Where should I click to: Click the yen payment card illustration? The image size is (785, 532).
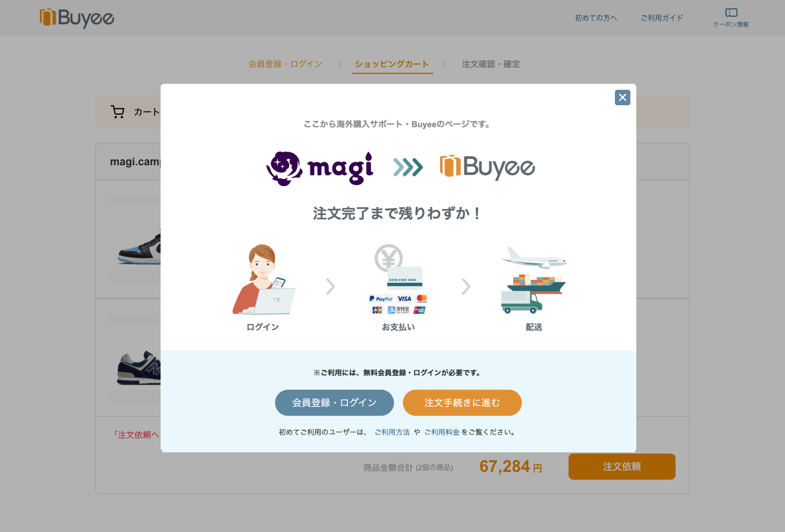[x=398, y=267]
